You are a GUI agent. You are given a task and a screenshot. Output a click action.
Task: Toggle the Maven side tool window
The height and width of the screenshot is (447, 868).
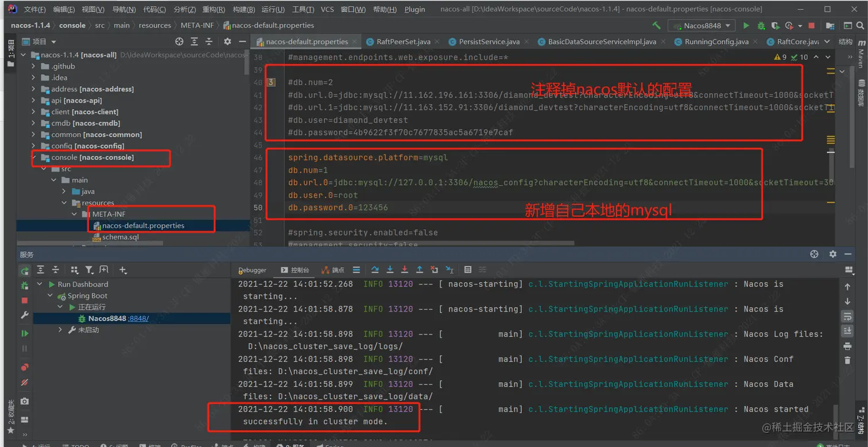click(861, 53)
